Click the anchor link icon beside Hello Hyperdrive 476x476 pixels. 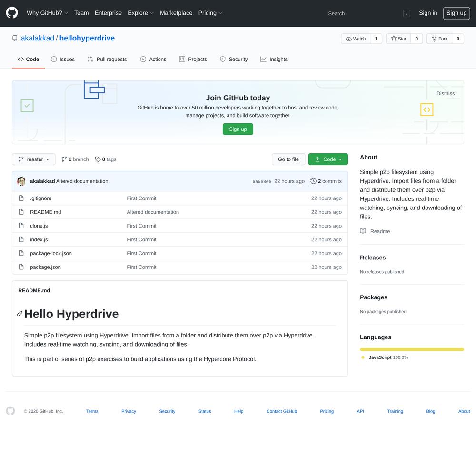click(20, 314)
